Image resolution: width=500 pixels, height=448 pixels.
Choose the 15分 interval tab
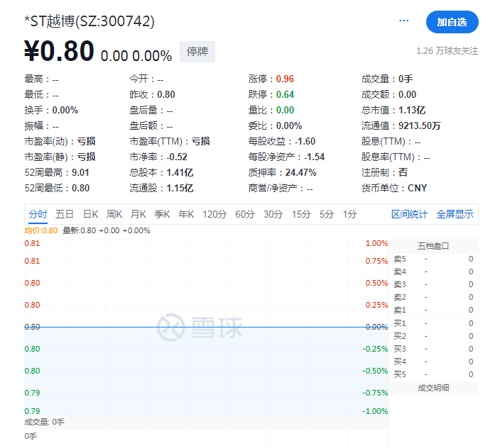[x=301, y=214]
